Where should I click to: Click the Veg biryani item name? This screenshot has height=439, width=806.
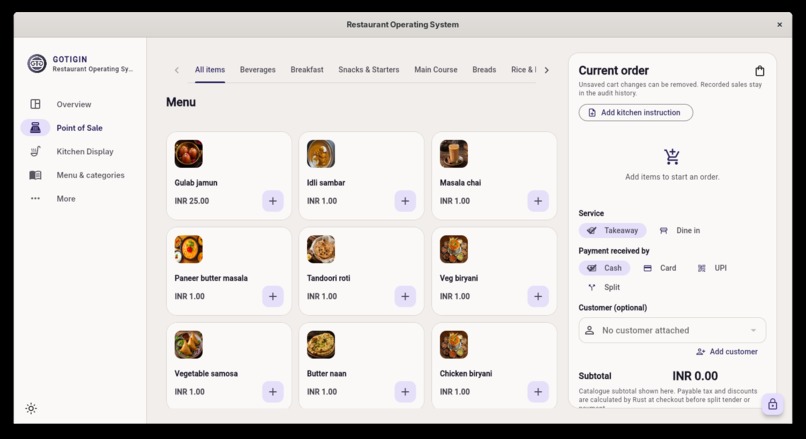pos(459,278)
